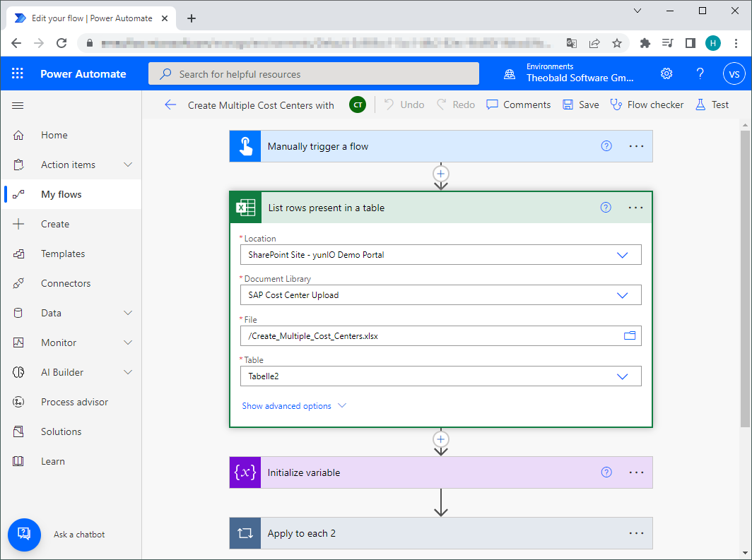This screenshot has width=752, height=560.
Task: Click the browser share page icon
Action: pyautogui.click(x=594, y=43)
